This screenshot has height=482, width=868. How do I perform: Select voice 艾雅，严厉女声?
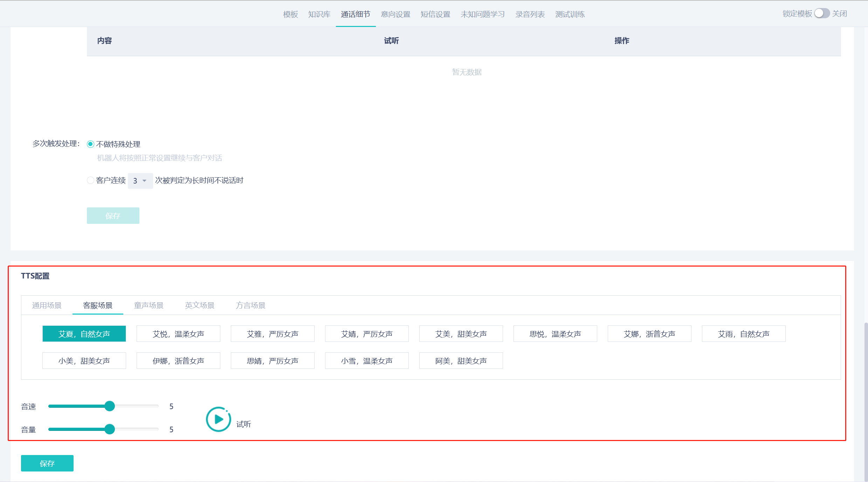tap(273, 333)
